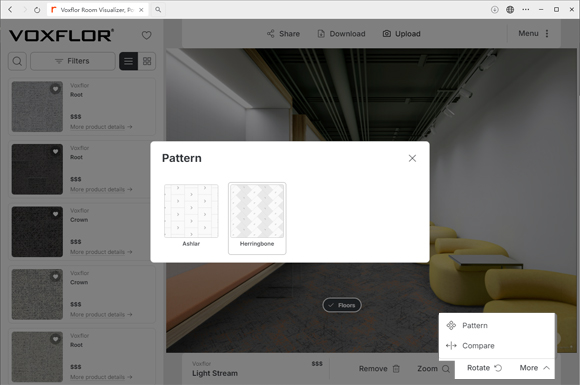Select the dark Crown carpet swatch
This screenshot has height=385, width=580.
(x=37, y=232)
